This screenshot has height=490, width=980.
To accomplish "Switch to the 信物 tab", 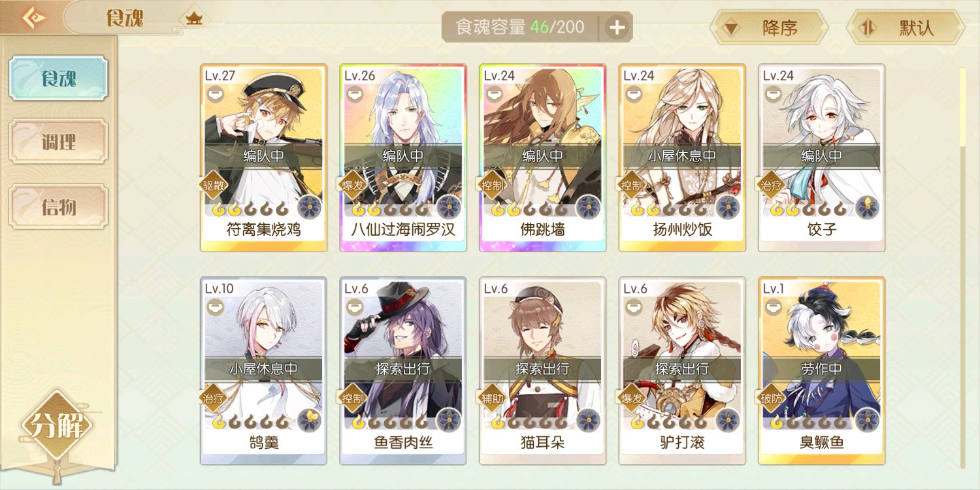I will click(59, 207).
